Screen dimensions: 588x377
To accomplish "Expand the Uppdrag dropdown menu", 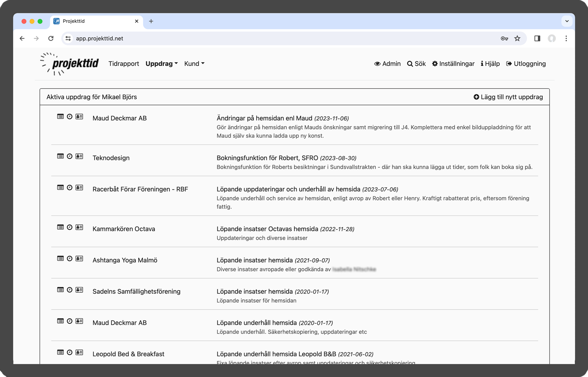I will pyautogui.click(x=161, y=64).
